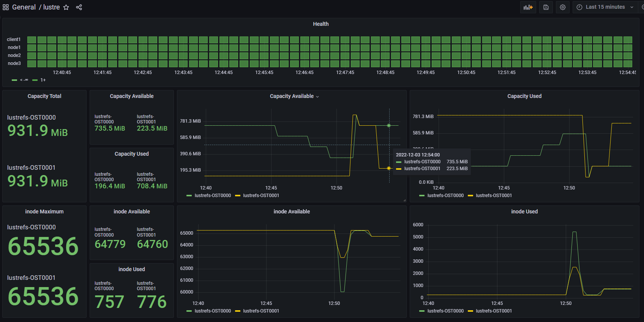Screen dimensions: 644x322
Task: Click the lustre dashboard title
Action: pos(52,7)
